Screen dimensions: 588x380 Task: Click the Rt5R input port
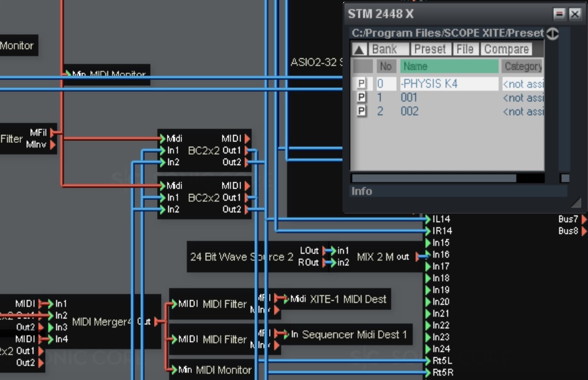tap(428, 373)
